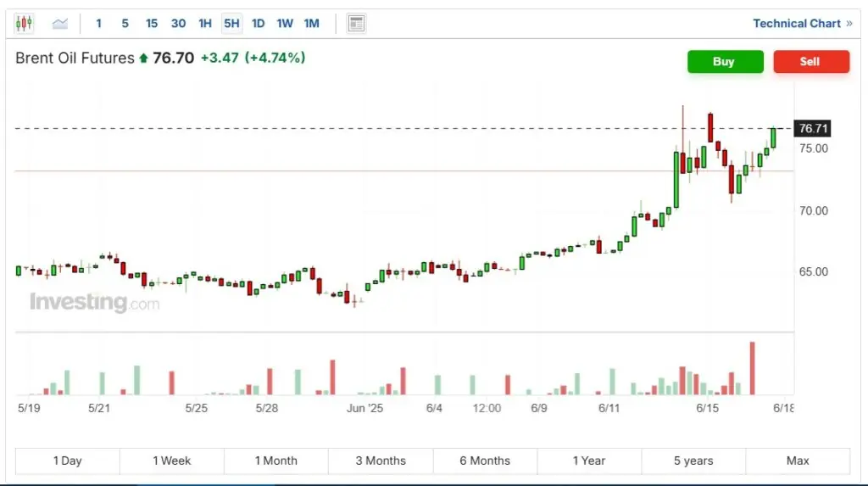Click the 5/19 date label

coord(29,409)
